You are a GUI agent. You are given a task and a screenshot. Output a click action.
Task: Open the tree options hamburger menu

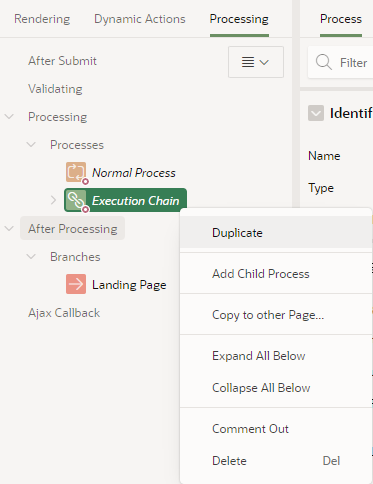pos(256,62)
